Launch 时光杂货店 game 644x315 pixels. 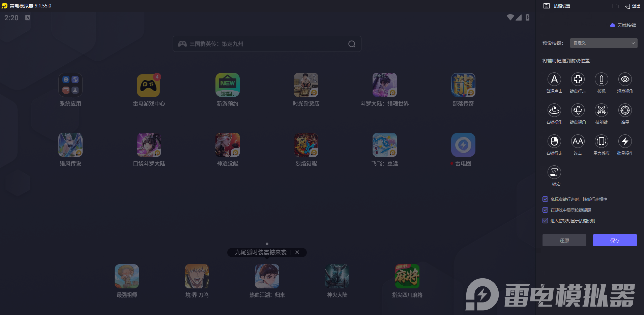point(306,85)
